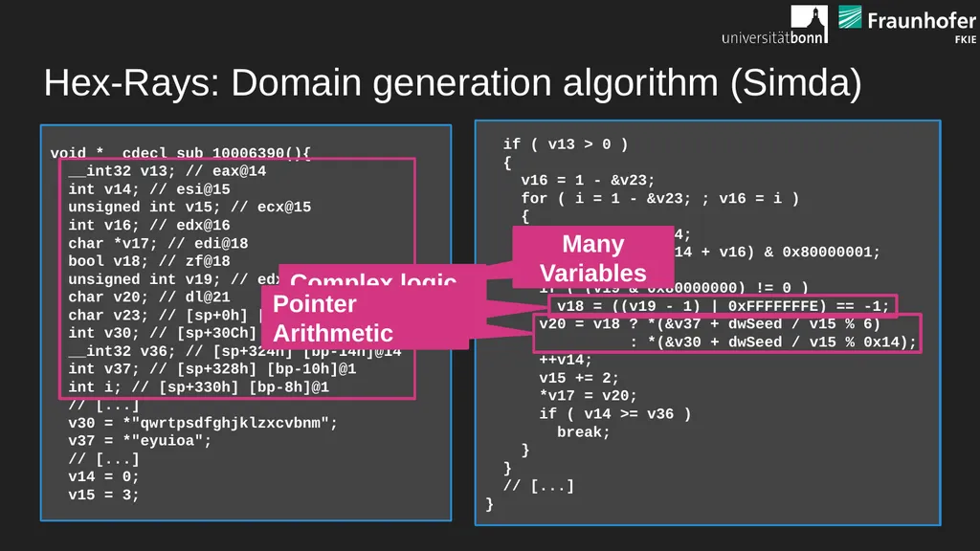Click the line 'int i; // [sp+330h]'

(x=199, y=387)
